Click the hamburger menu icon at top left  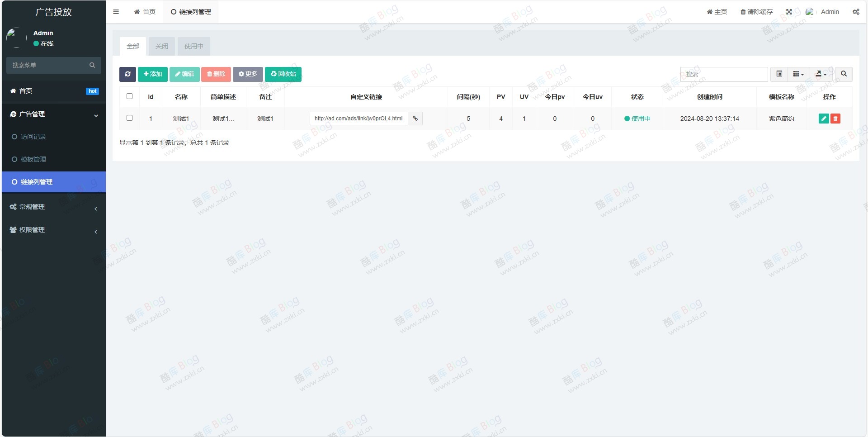coord(116,12)
